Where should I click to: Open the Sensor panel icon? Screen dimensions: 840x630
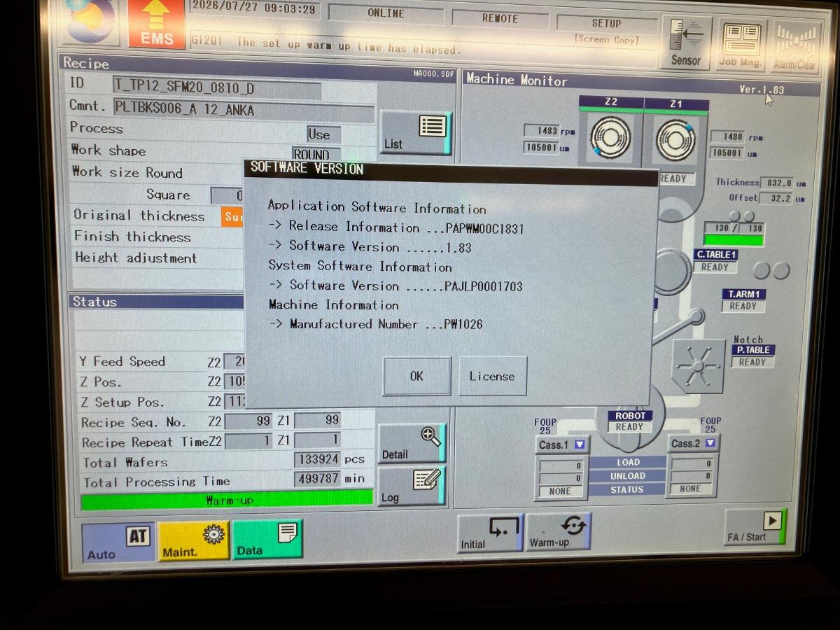[686, 42]
